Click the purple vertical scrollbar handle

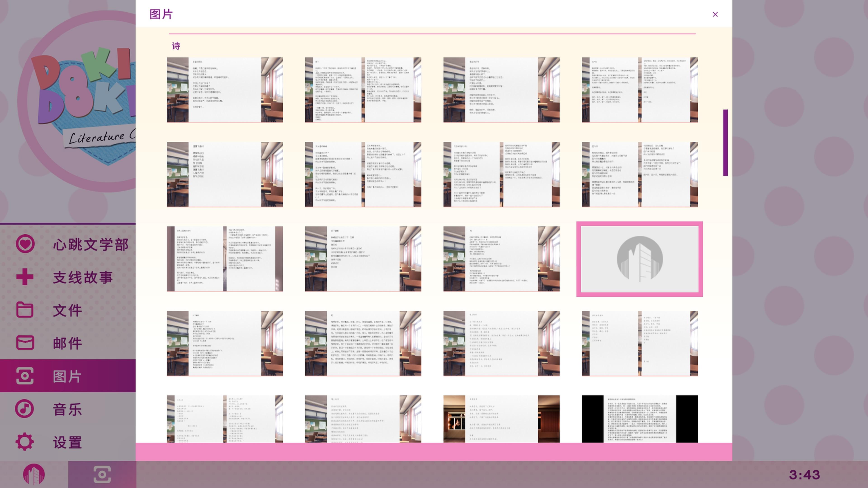point(725,143)
